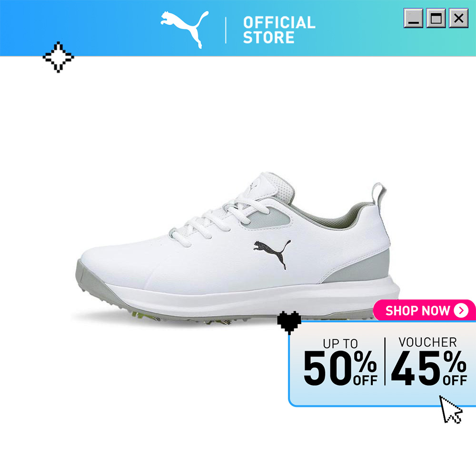This screenshot has width=476, height=476.
Task: Click the Official Store text
Action: (x=279, y=30)
